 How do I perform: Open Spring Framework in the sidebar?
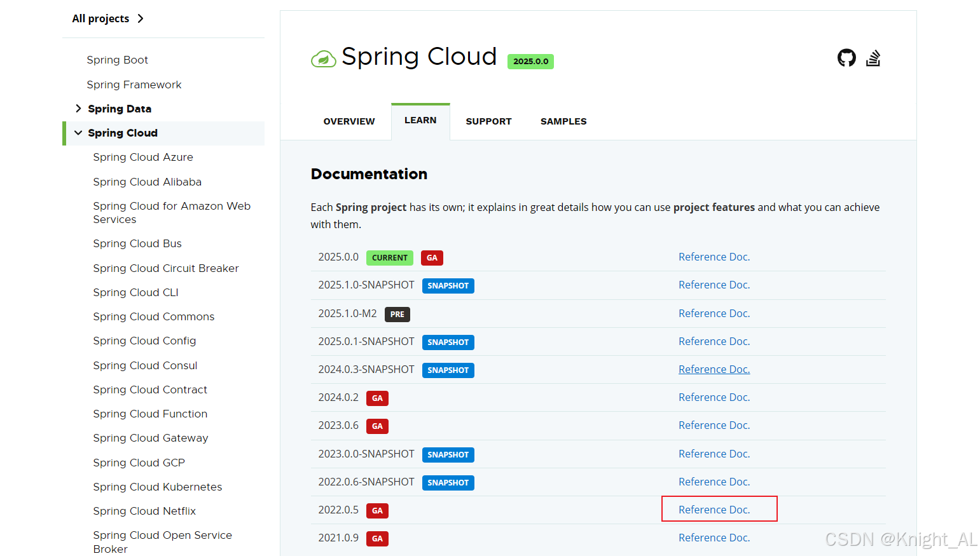[x=134, y=85]
